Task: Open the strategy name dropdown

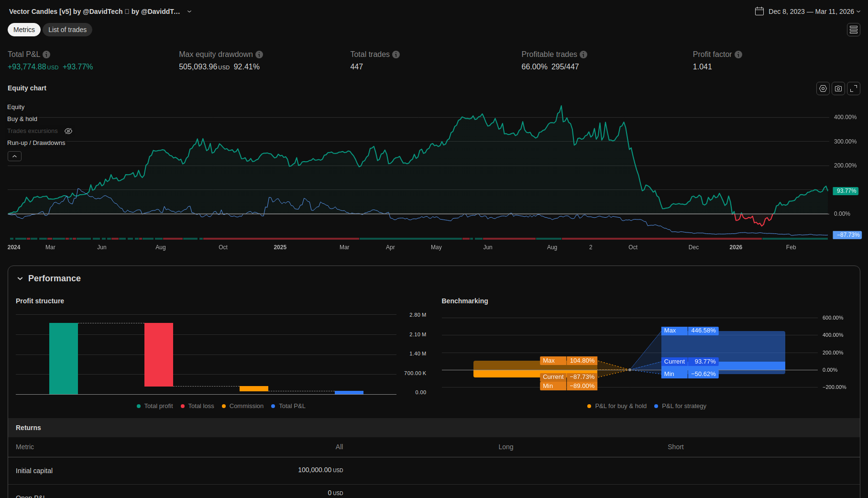Action: (189, 11)
